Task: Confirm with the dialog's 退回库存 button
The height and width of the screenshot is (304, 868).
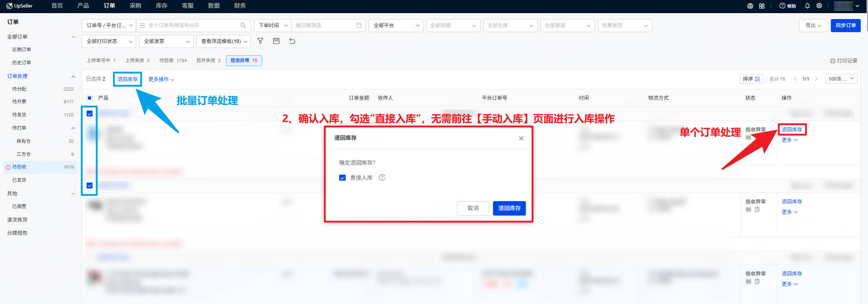Action: (x=509, y=208)
